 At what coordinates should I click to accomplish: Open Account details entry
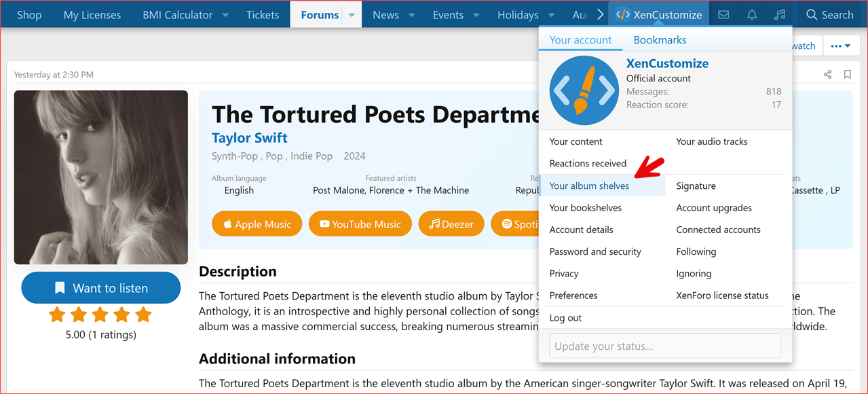(582, 230)
